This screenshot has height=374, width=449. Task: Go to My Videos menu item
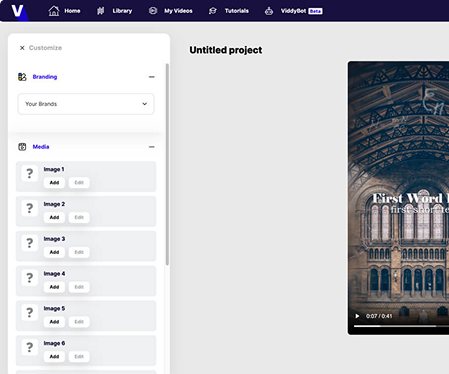[178, 11]
